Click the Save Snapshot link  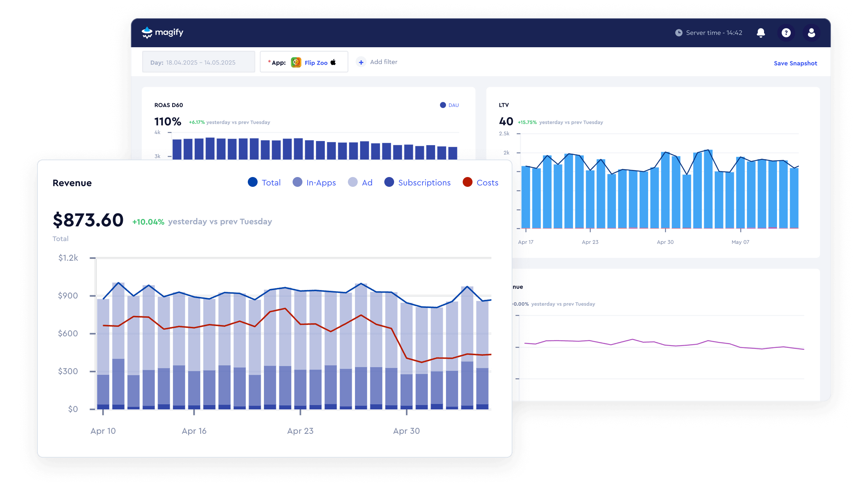tap(795, 63)
